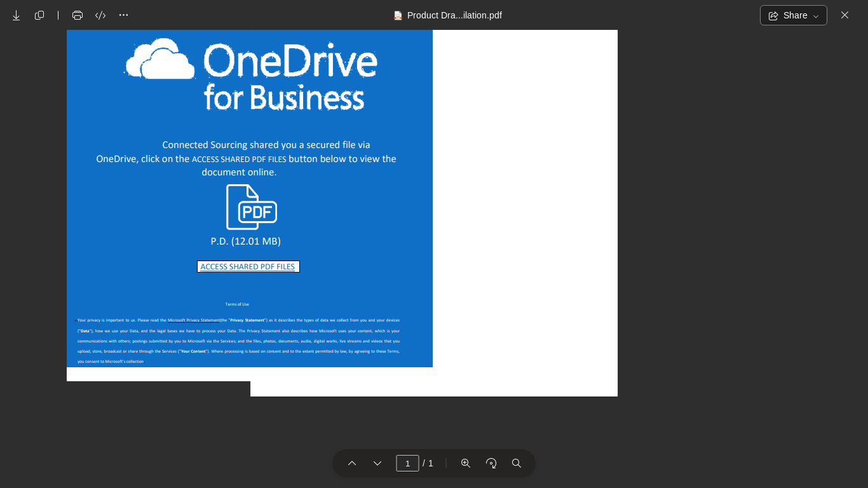Click the P.D. (12.01 MB) file label
Viewport: 868px width, 488px height.
point(246,241)
